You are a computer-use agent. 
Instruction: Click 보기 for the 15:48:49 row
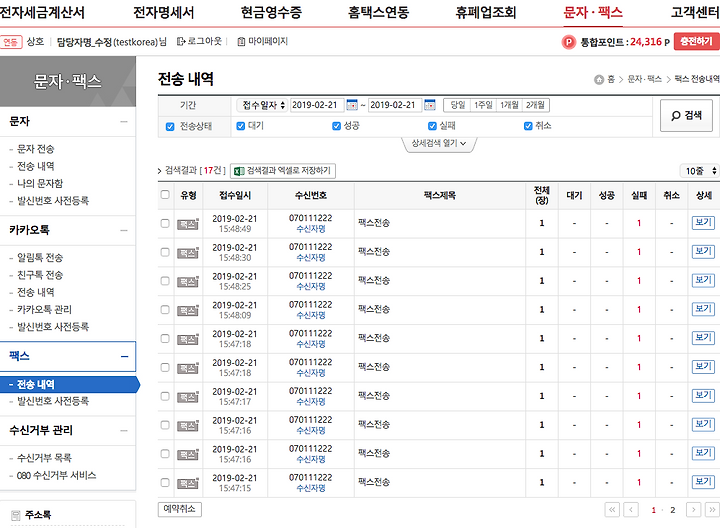(x=703, y=223)
